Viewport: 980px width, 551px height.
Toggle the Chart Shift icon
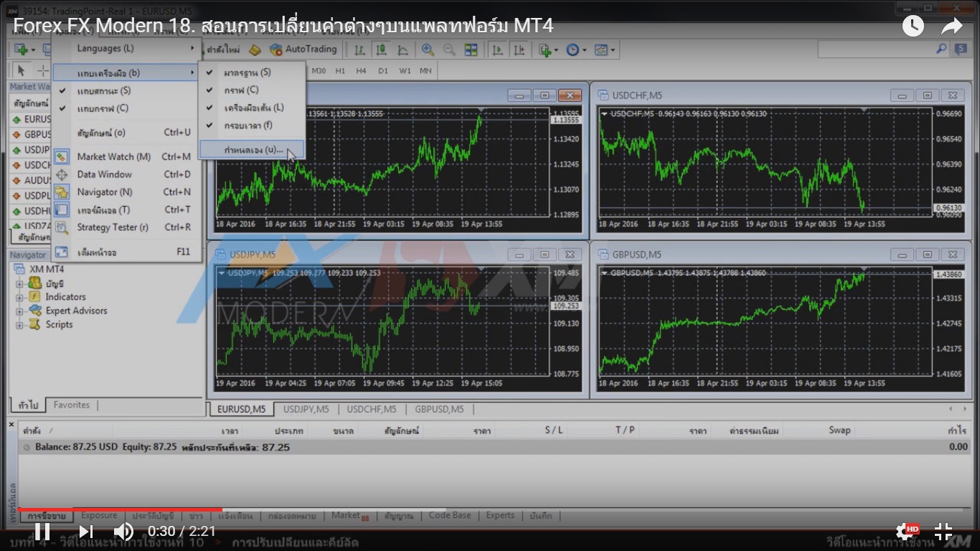pyautogui.click(x=519, y=50)
